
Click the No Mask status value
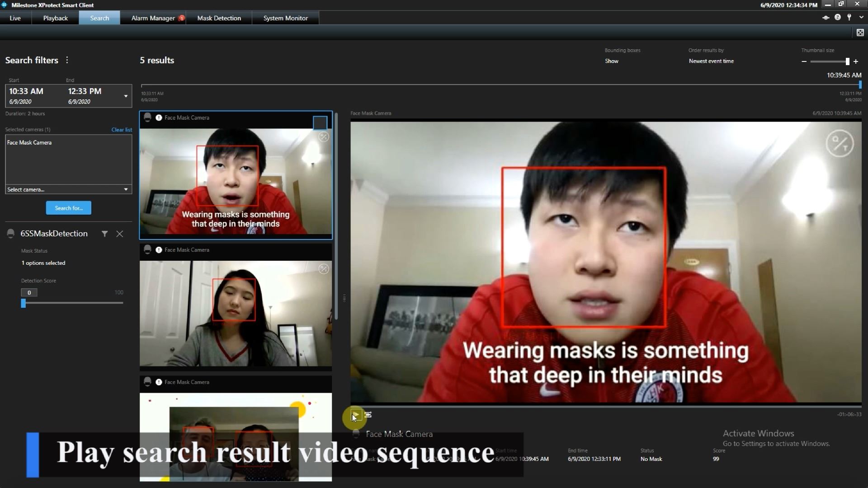point(651,459)
